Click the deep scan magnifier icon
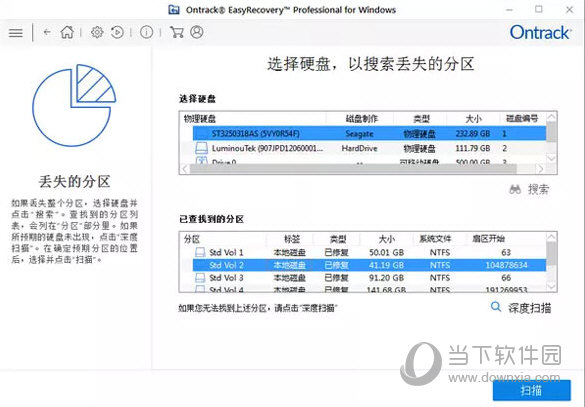 click(x=496, y=307)
